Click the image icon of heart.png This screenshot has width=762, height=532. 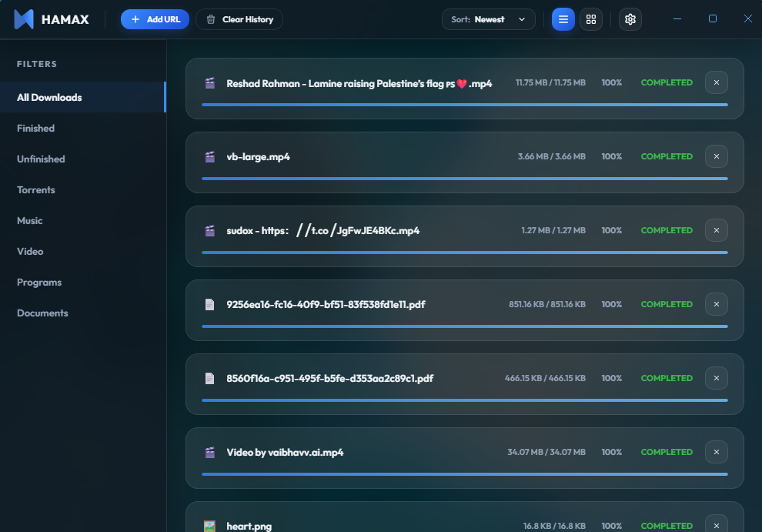tap(210, 526)
